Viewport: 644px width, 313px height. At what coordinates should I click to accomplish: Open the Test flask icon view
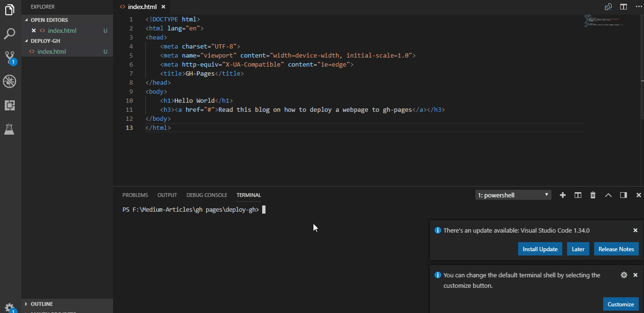[x=10, y=129]
